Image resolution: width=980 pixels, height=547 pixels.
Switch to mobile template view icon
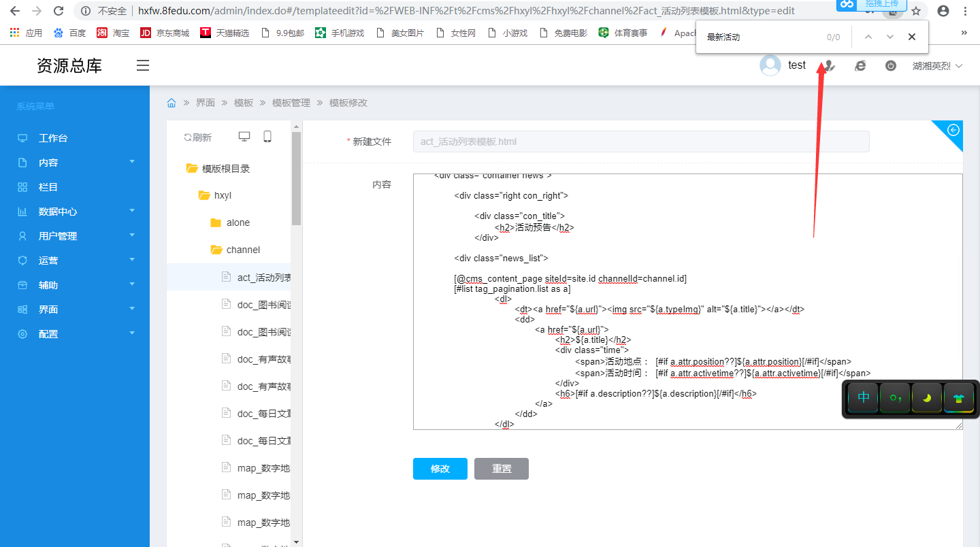click(x=267, y=137)
